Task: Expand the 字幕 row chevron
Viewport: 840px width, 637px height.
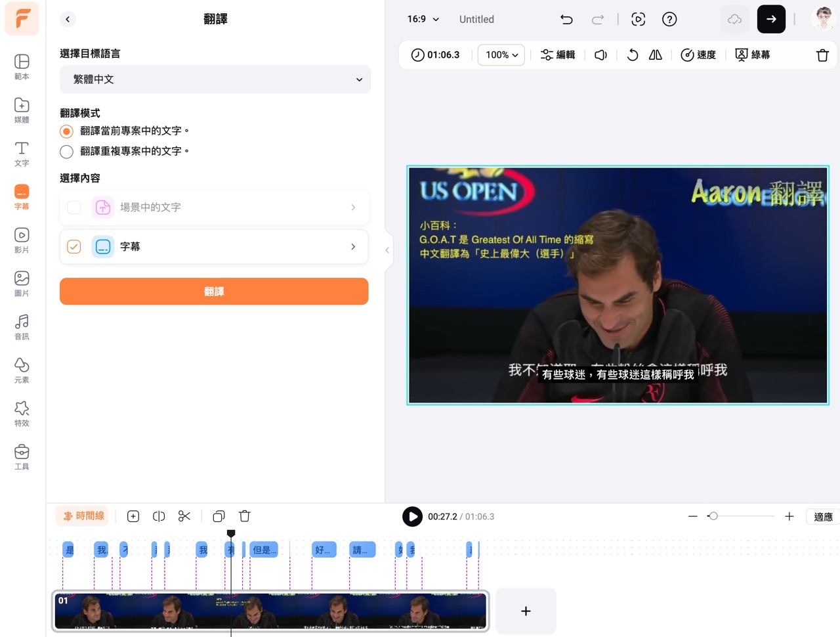Action: [x=353, y=247]
